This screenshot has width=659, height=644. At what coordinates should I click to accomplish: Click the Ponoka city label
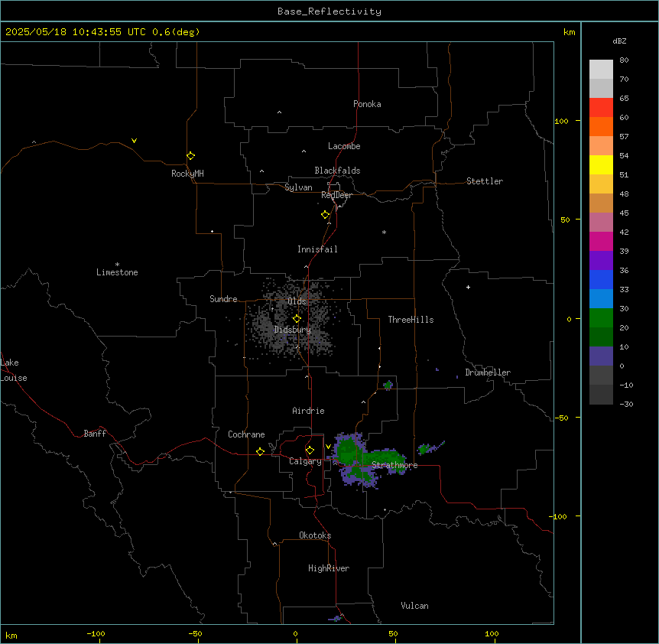367,104
